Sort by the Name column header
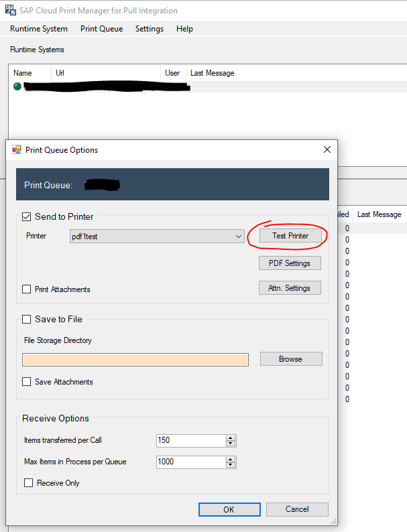 [x=30, y=73]
